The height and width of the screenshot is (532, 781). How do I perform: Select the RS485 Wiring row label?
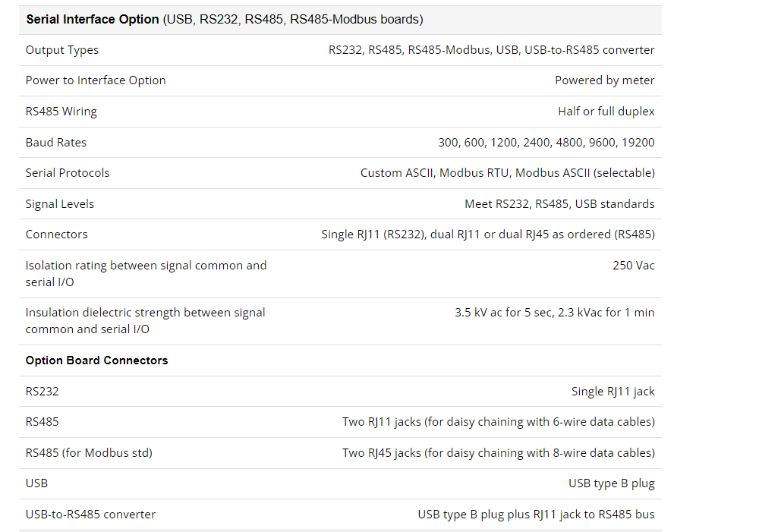click(61, 111)
